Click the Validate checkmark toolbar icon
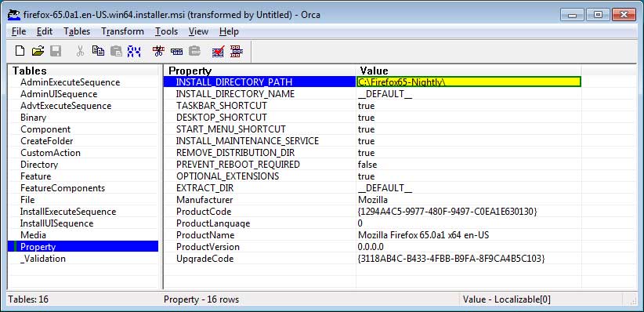Image resolution: width=644 pixels, height=312 pixels. coord(218,51)
